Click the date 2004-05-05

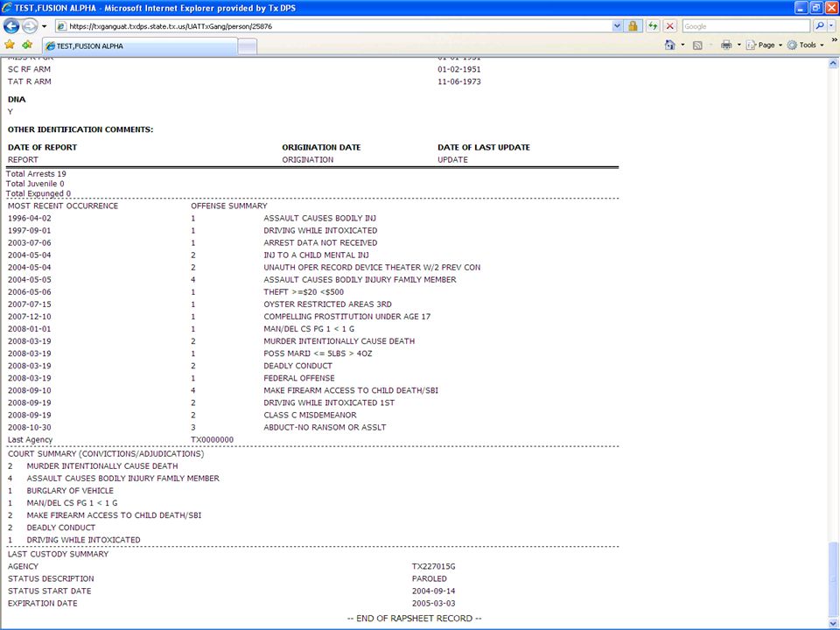(30, 280)
